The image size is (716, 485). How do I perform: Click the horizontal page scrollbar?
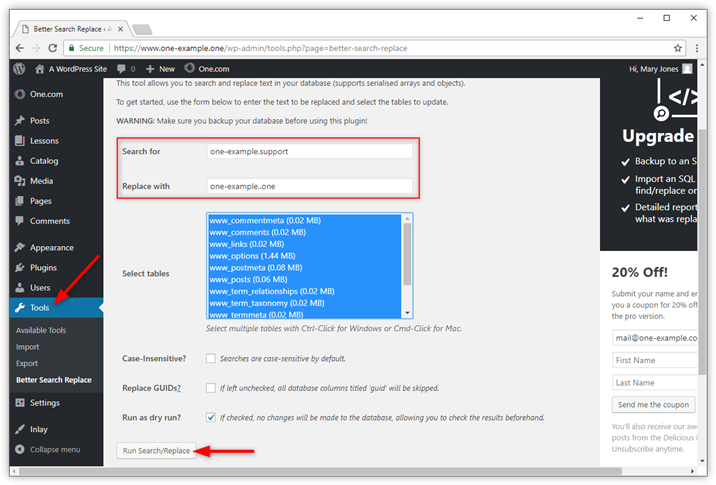tap(320, 471)
